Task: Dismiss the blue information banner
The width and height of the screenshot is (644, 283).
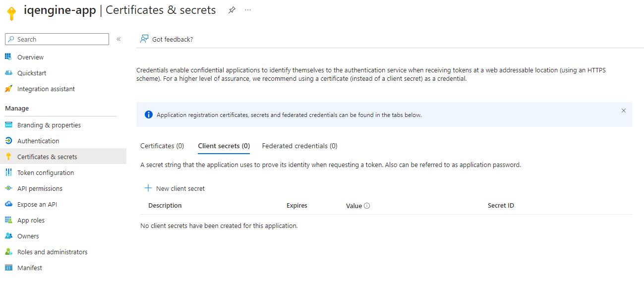Action: pos(623,111)
